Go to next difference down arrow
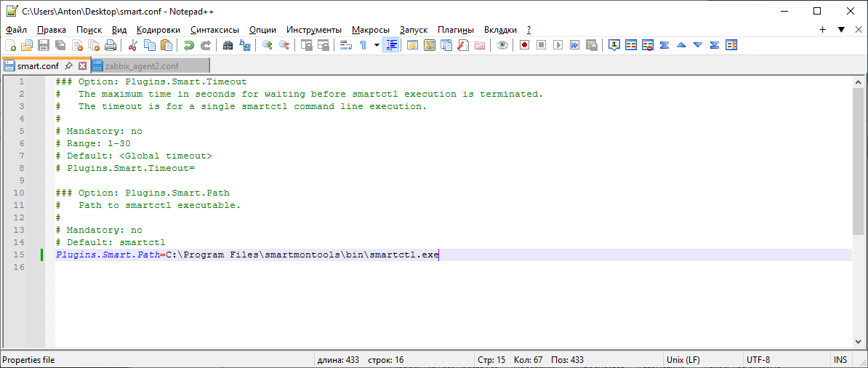The height and width of the screenshot is (368, 868). click(697, 45)
